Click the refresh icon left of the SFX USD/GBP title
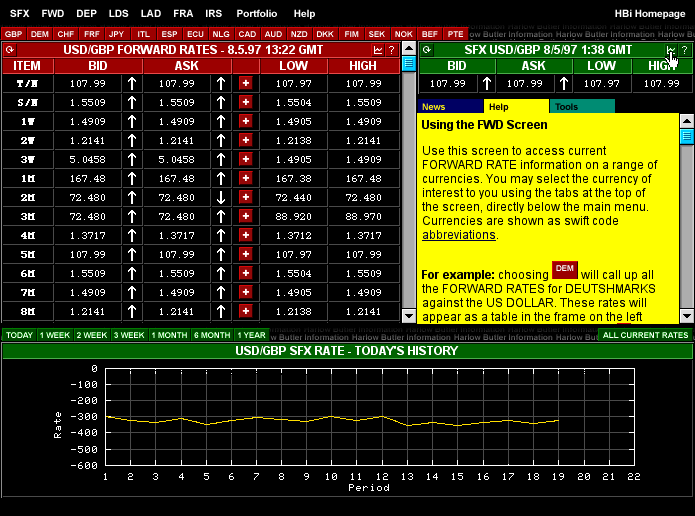695x516 pixels. pos(427,49)
